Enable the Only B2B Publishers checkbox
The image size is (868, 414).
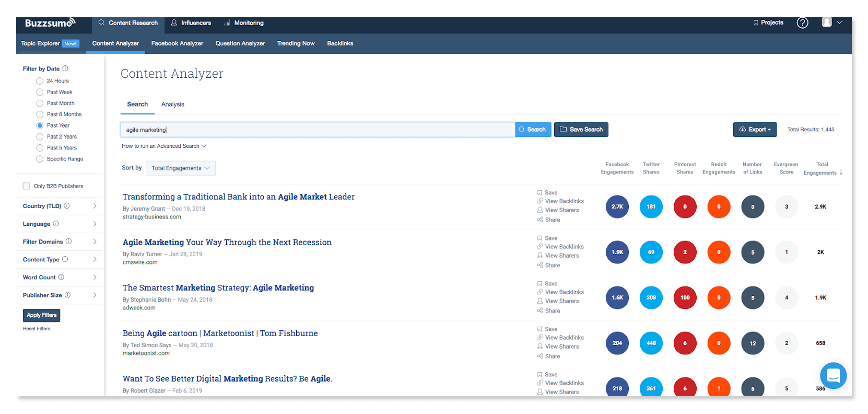[x=26, y=186]
